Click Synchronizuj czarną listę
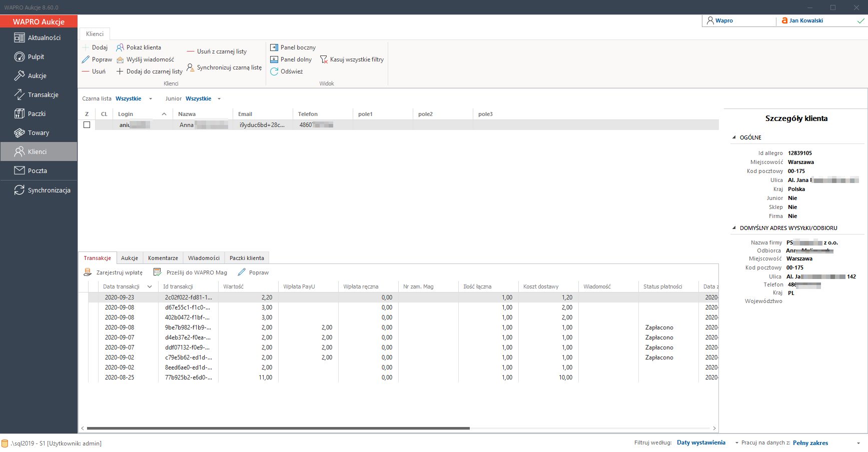Image resolution: width=868 pixels, height=452 pixels. (224, 67)
